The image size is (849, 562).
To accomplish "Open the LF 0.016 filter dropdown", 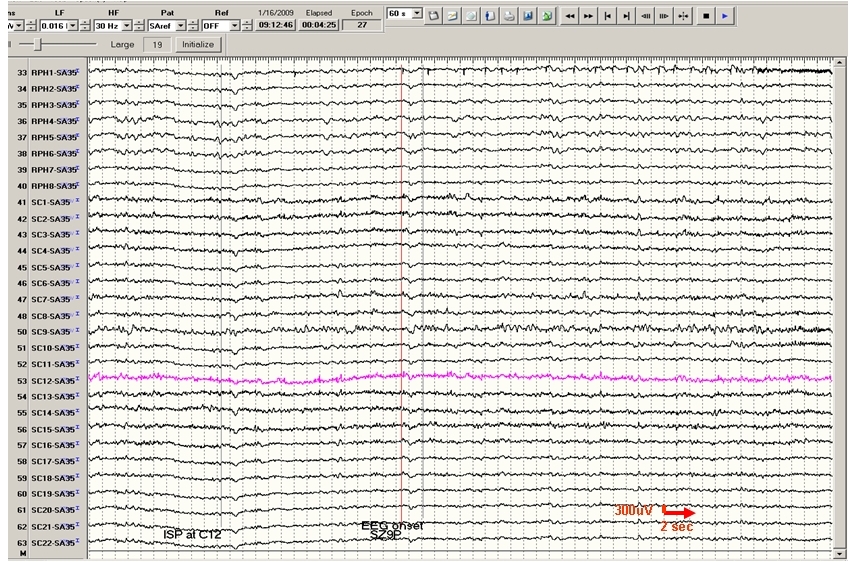I will 73,24.
